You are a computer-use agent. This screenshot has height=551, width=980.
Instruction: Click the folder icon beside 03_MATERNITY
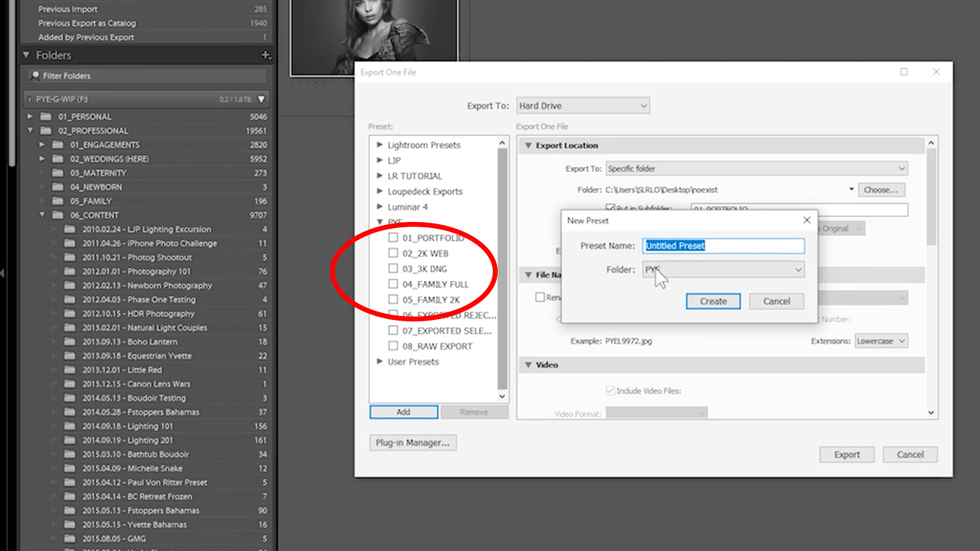coord(57,172)
